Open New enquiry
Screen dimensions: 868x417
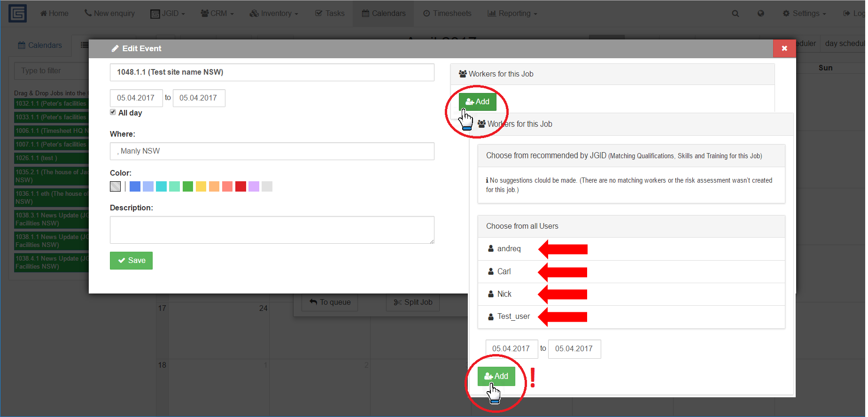(x=109, y=14)
